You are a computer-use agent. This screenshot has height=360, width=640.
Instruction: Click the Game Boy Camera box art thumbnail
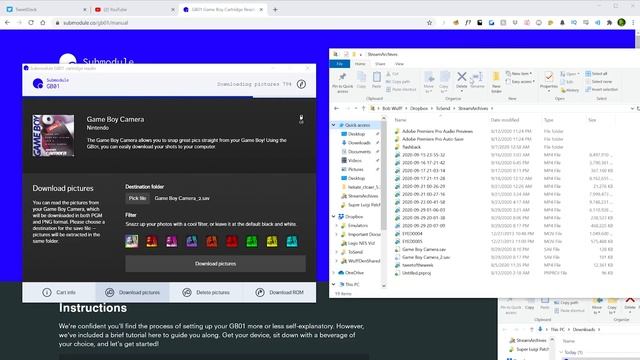pyautogui.click(x=53, y=136)
